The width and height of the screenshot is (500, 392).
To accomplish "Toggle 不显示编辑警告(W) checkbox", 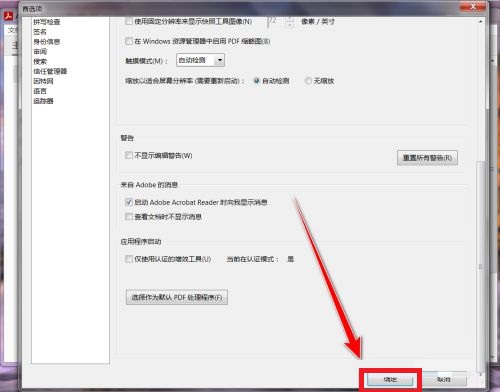I will click(129, 155).
